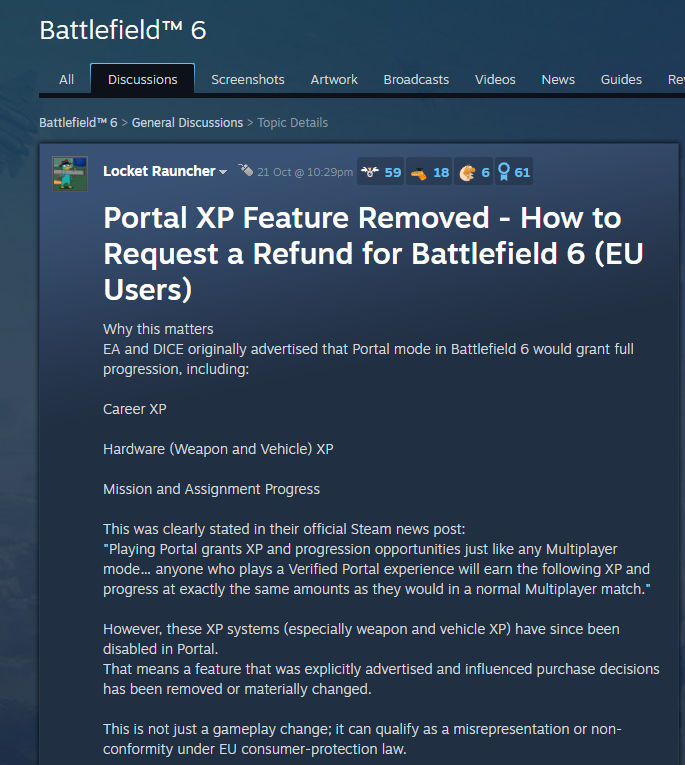Open Locket Rauncher's profile avatar

[x=70, y=174]
